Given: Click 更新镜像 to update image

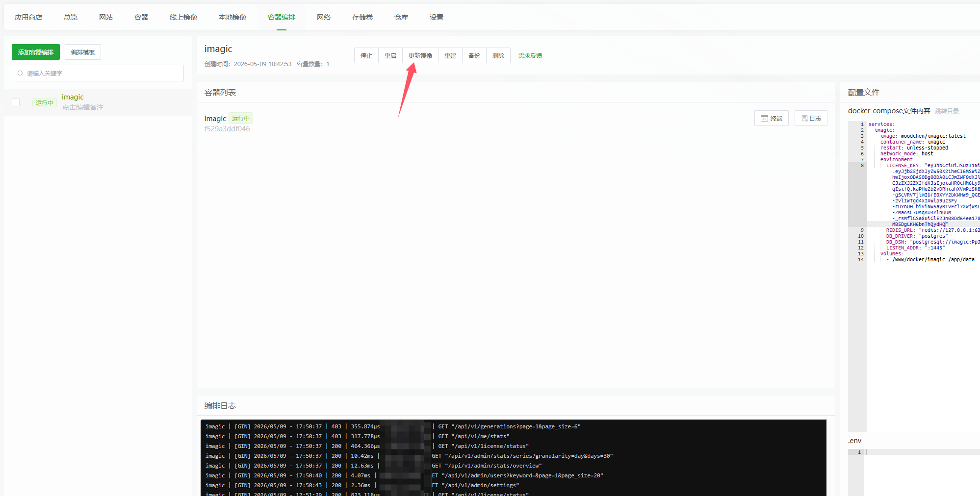Looking at the screenshot, I should click(420, 55).
